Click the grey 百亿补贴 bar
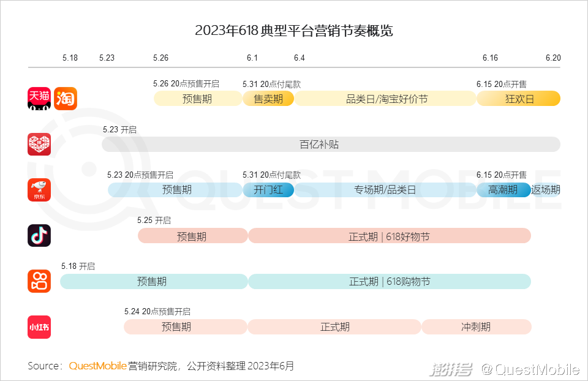Screen dimensions: 588x381 331,145
